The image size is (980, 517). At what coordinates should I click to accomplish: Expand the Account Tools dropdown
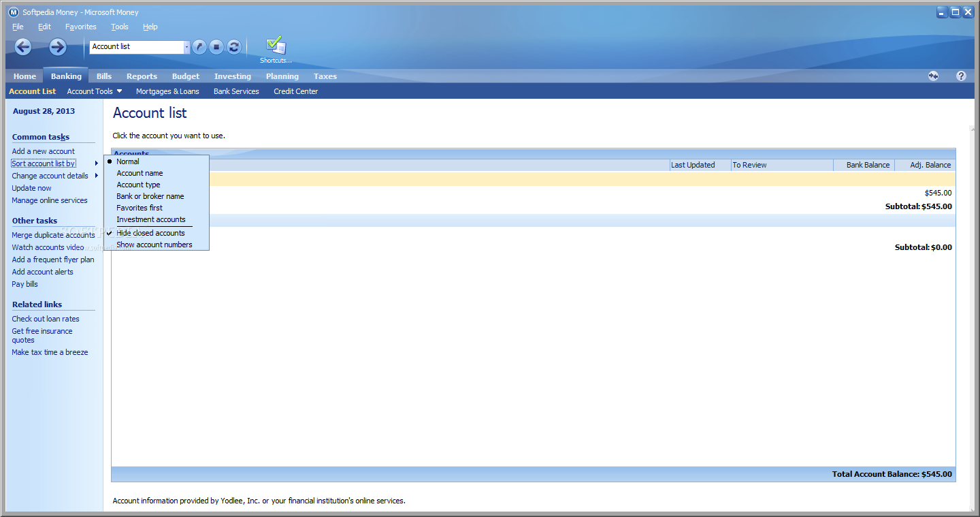(95, 91)
